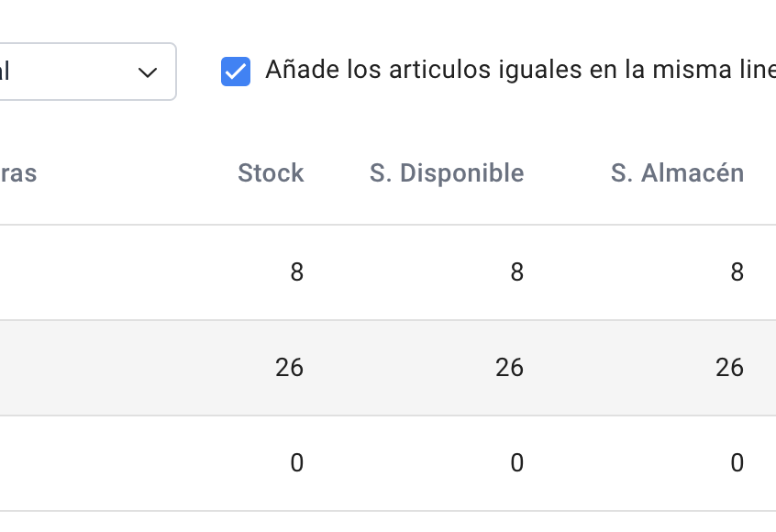776x532 pixels.
Task: Click inside the combo box field left of the checkbox
Action: (x=64, y=72)
